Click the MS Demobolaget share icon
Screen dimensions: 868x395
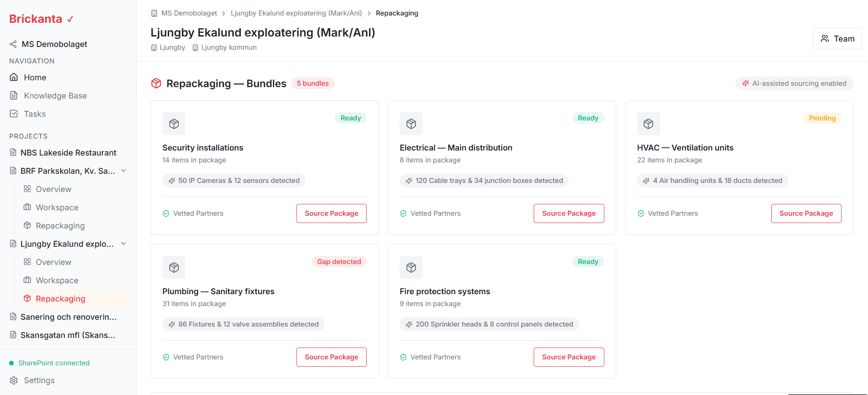pos(13,44)
